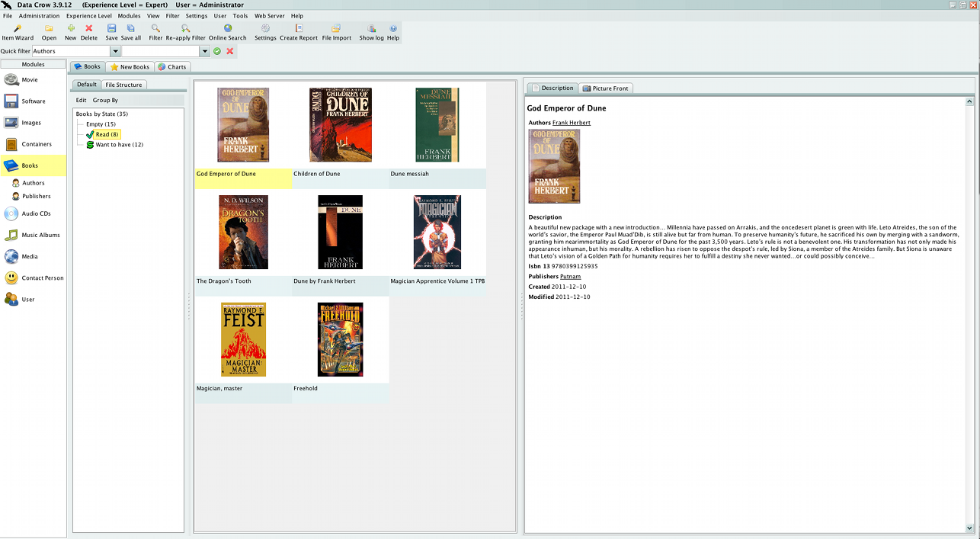Image resolution: width=980 pixels, height=539 pixels.
Task: Click description panel scroll up arrow
Action: click(x=970, y=101)
